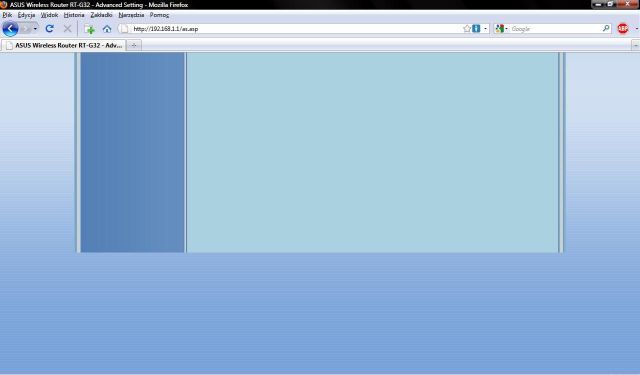Click the green plus toolbar icon
This screenshot has width=640, height=375.
point(89,29)
